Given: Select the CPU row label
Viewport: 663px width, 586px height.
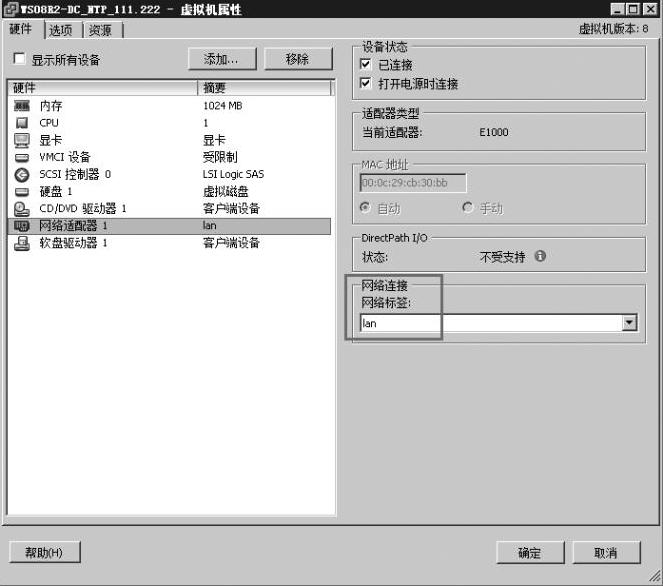Looking at the screenshot, I should (x=49, y=123).
